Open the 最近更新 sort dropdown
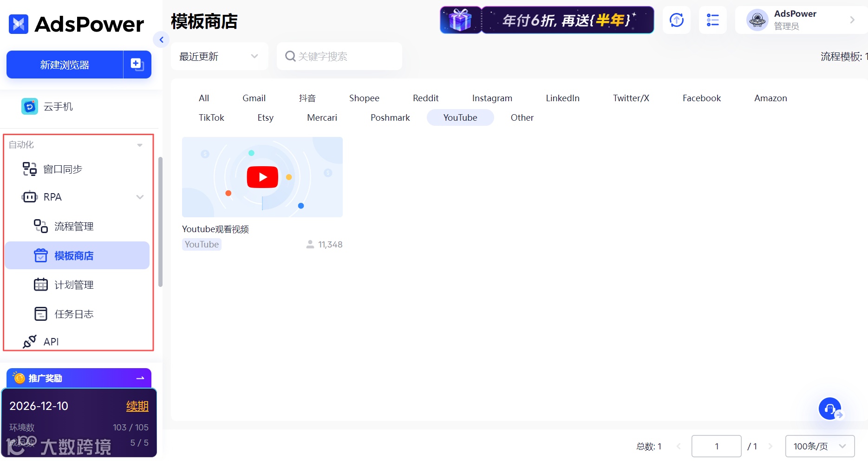This screenshot has width=868, height=461. click(219, 56)
